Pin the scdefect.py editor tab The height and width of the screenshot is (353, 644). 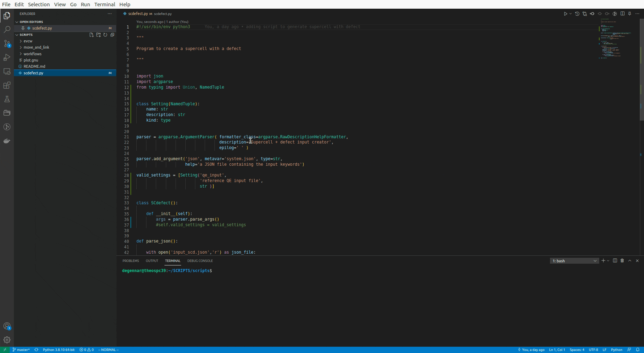tap(630, 14)
